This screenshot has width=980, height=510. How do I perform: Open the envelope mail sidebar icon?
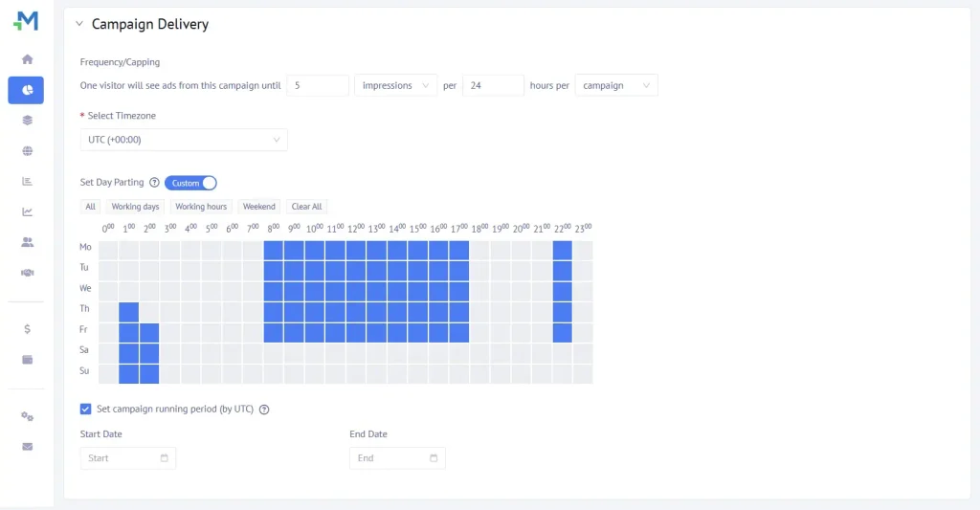27,447
